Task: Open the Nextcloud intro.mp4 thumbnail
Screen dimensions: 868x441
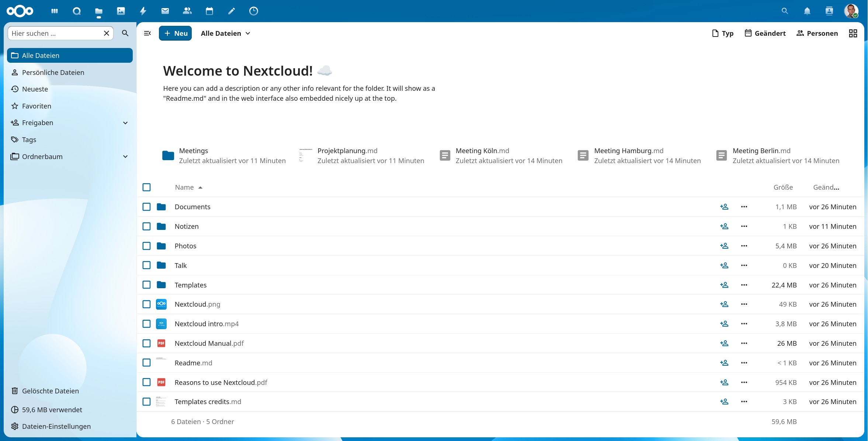Action: coord(161,324)
